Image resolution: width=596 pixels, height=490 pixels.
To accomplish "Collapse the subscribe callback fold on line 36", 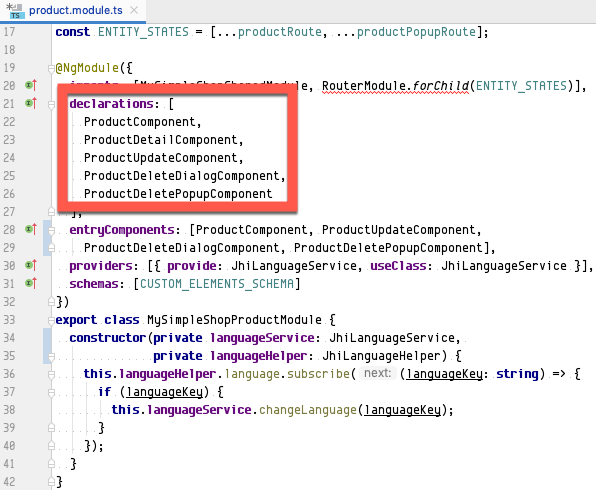I will pyautogui.click(x=51, y=374).
